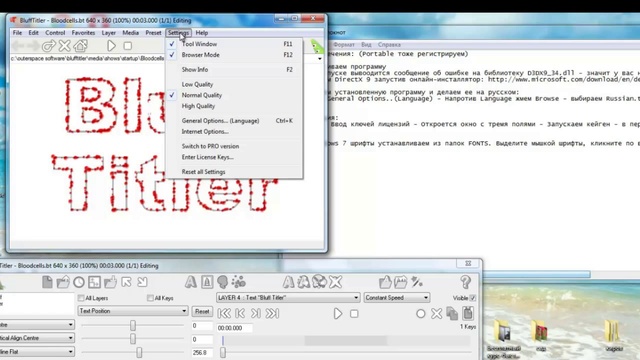Click the framed A scroller layer icon

click(207, 282)
